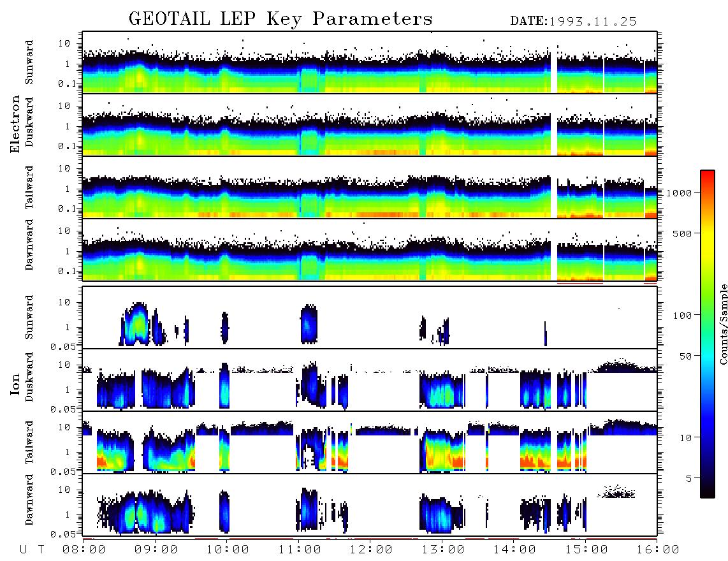The image size is (728, 561).
Task: Select the Electron Tailward axis label
Action: pos(29,187)
